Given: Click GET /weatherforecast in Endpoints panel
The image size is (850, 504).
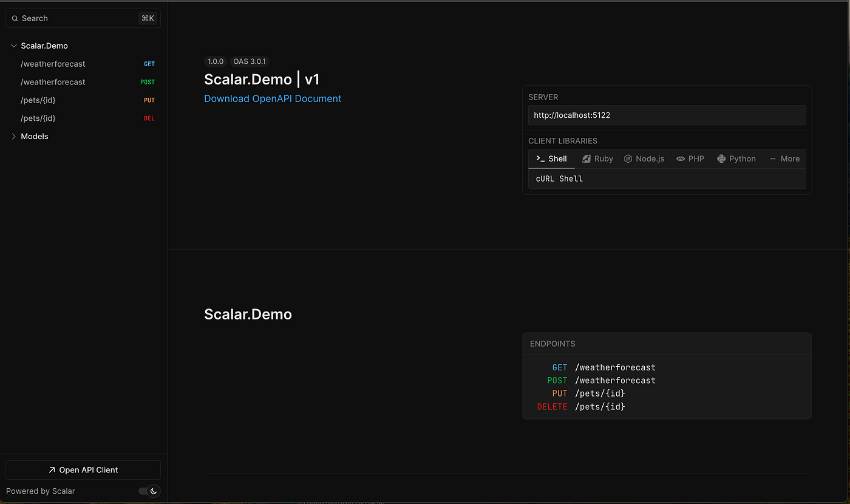Looking at the screenshot, I should click(604, 367).
